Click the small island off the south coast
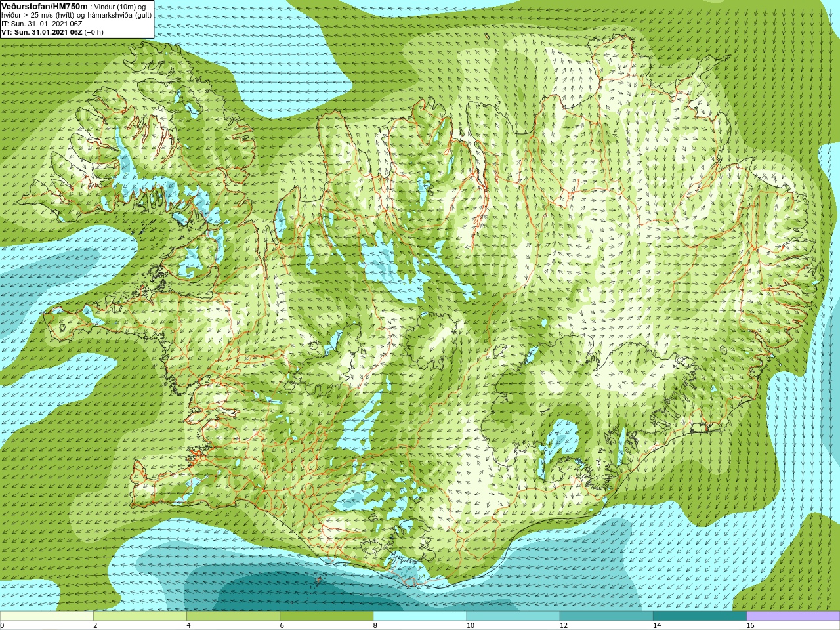 320,581
